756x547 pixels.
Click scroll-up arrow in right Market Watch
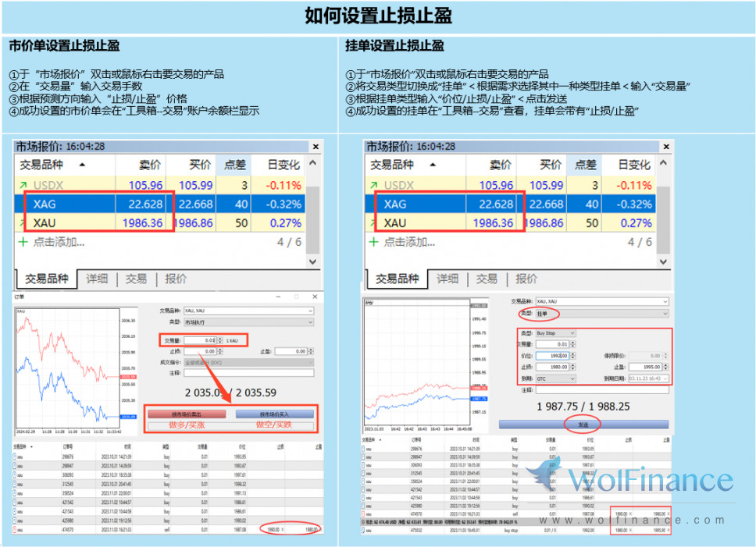pyautogui.click(x=663, y=163)
